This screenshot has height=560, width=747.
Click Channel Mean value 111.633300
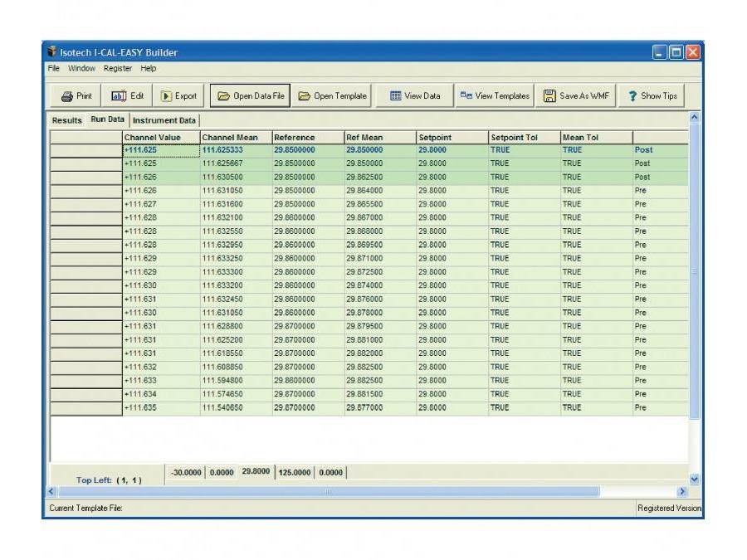coord(237,272)
